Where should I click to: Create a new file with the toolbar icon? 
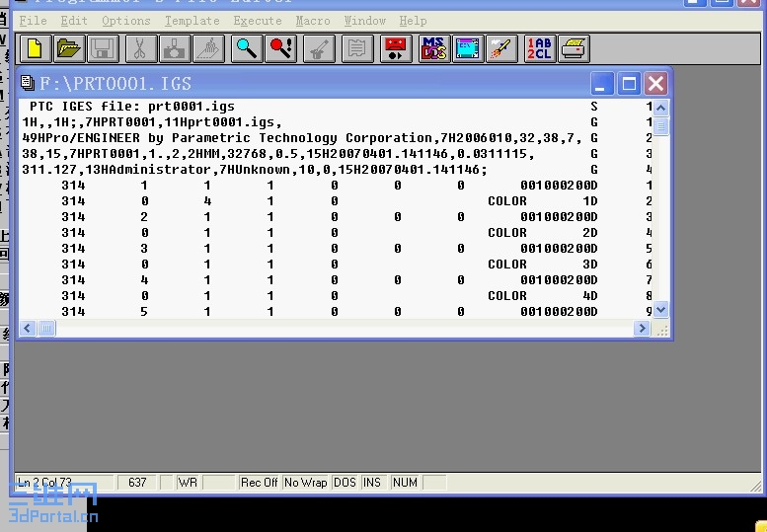(36, 49)
